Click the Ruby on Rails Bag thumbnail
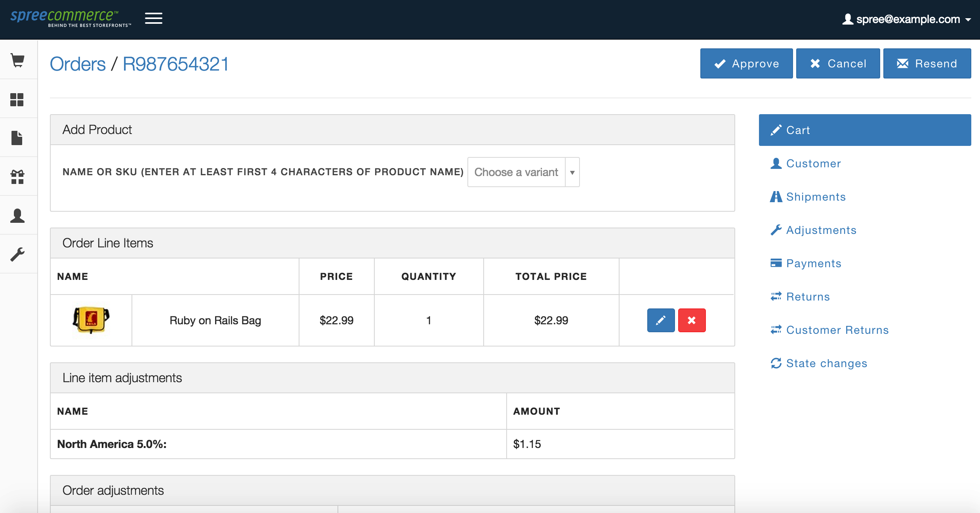 click(x=91, y=320)
